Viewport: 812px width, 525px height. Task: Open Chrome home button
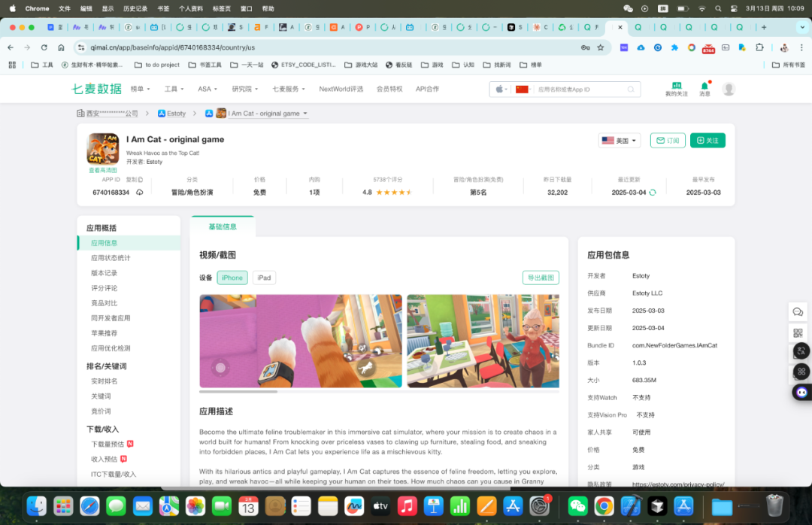point(61,47)
